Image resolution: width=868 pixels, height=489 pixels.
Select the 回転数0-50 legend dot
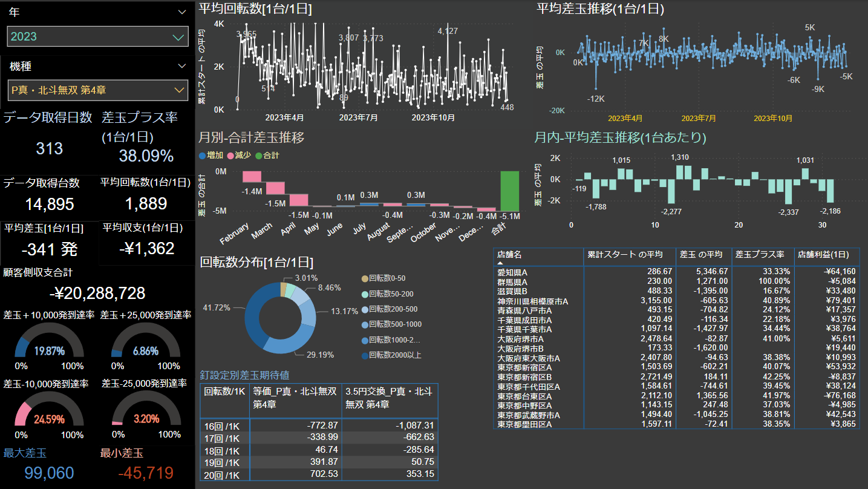coord(364,278)
